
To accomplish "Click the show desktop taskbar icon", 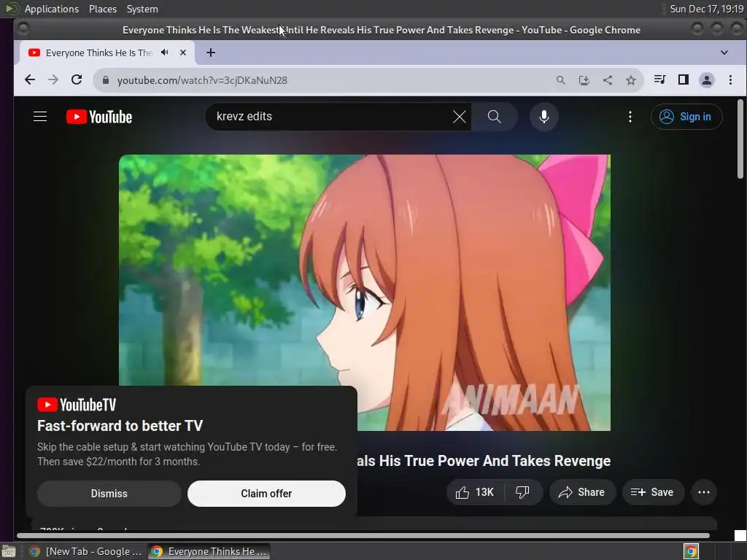I will click(x=9, y=552).
